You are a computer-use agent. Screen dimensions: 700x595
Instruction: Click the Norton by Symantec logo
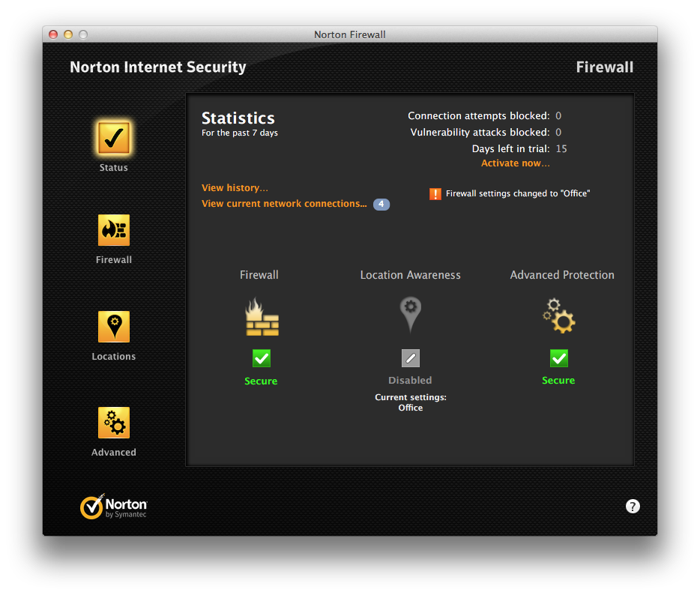(x=113, y=507)
